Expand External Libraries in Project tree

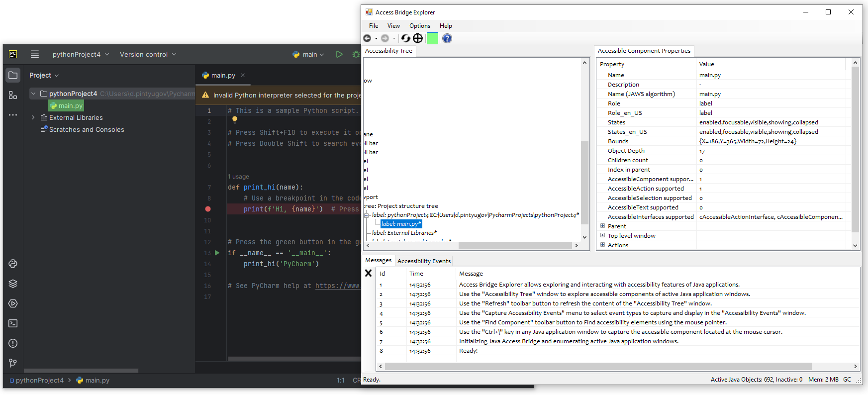click(x=33, y=117)
